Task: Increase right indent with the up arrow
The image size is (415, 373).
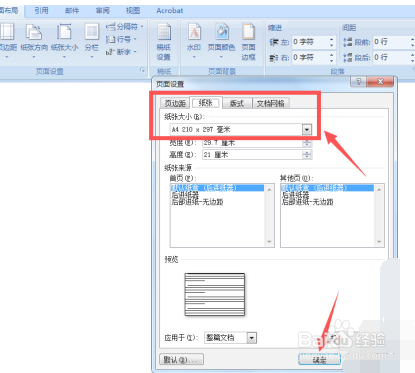Action: 331,55
